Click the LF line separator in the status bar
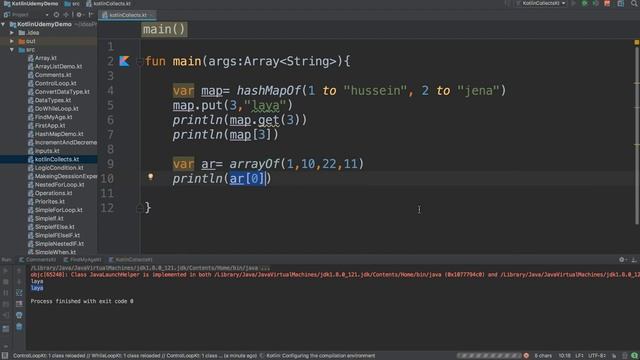The image size is (640, 360). 579,356
